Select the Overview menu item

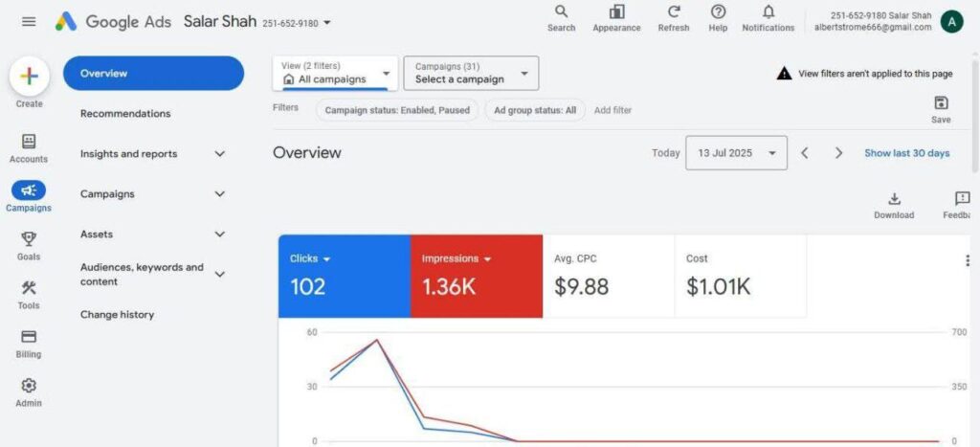coord(153,74)
